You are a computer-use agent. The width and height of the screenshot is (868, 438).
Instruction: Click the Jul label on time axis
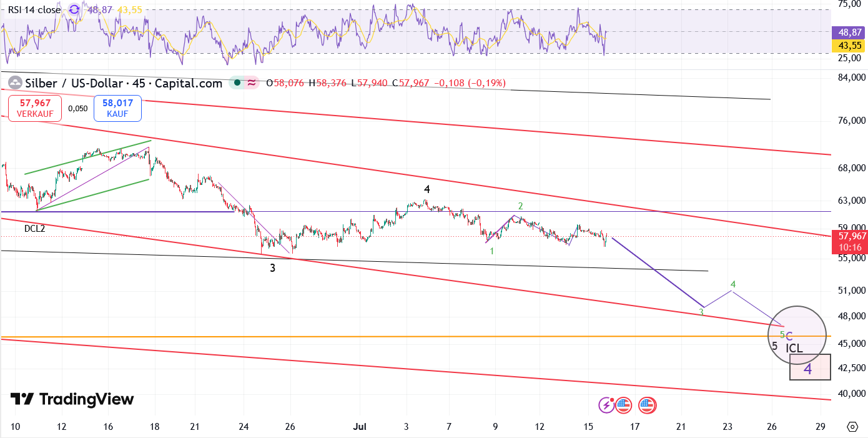[x=360, y=427]
